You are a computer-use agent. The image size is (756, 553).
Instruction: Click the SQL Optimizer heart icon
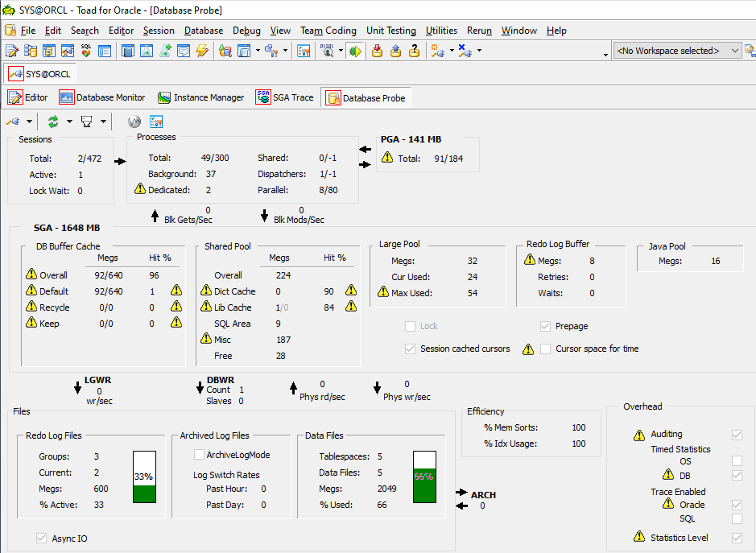click(x=86, y=50)
